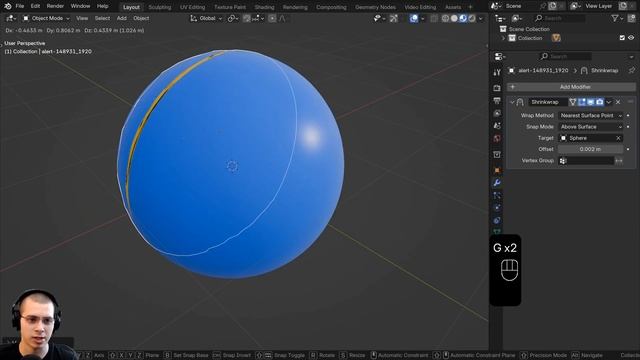This screenshot has height=360, width=640.
Task: Select Scene Collection in the outliner
Action: click(529, 29)
